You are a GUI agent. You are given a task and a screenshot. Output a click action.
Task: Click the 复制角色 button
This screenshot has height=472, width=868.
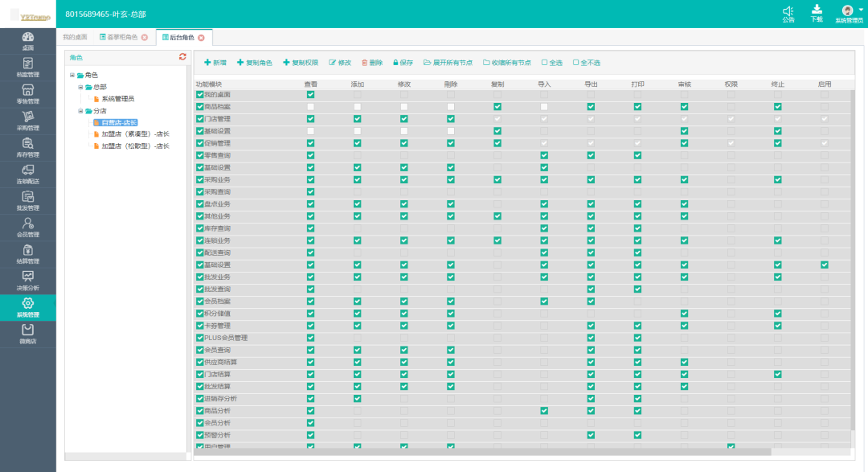(x=254, y=63)
